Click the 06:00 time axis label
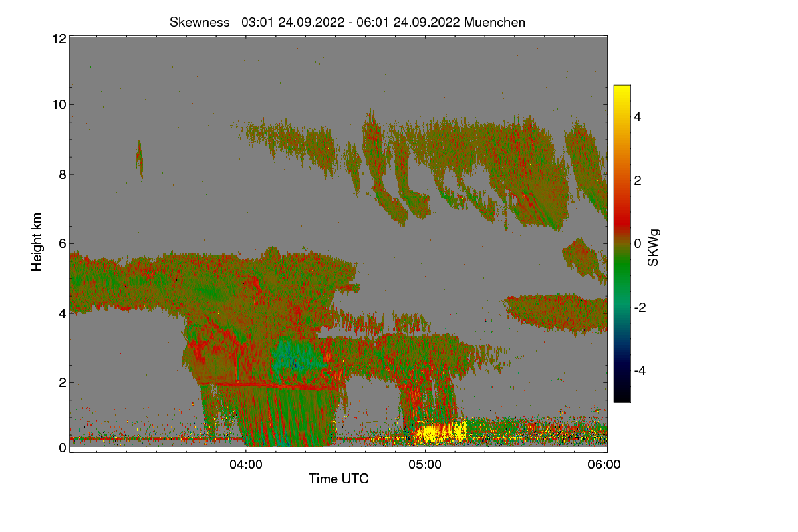 [604, 465]
